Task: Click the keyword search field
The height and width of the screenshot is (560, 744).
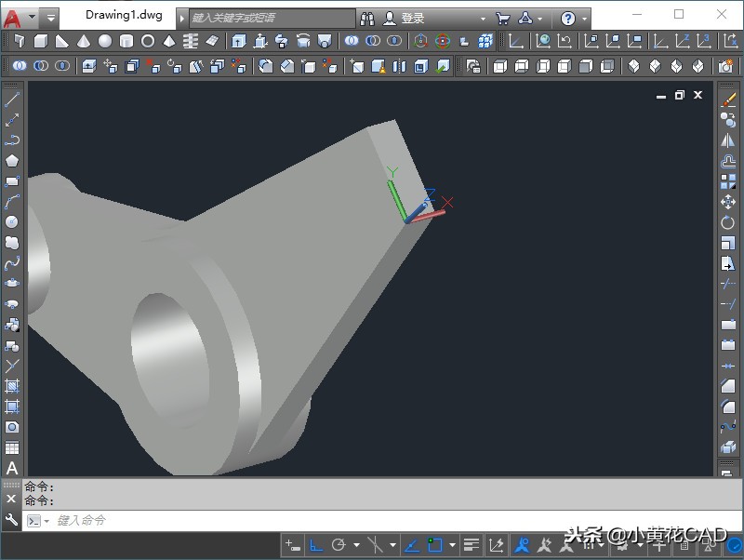Action: (x=272, y=19)
